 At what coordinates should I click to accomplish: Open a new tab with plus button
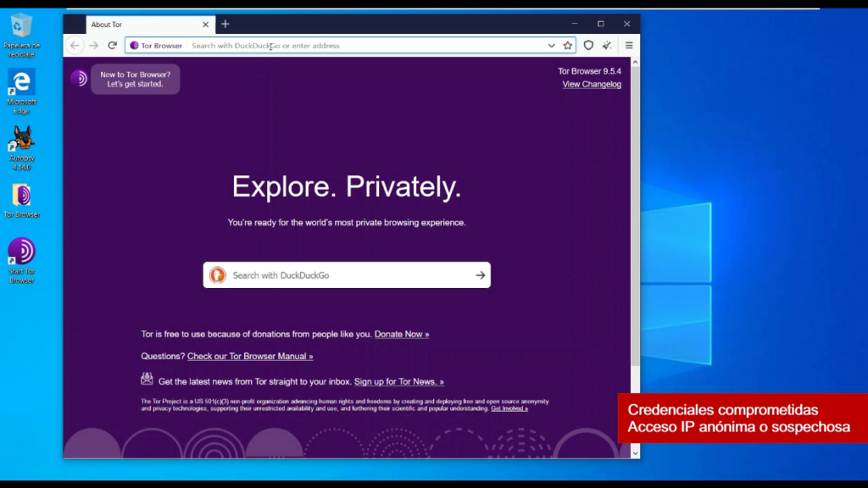click(225, 24)
